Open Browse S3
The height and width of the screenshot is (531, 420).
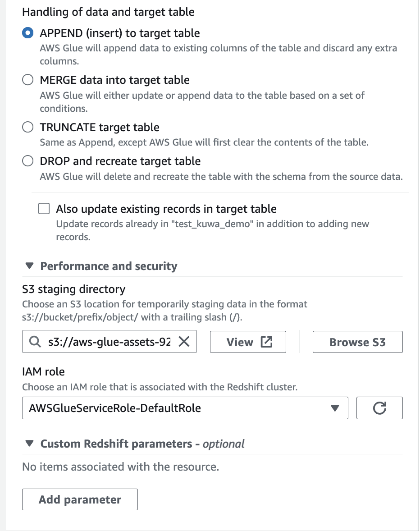[357, 342]
